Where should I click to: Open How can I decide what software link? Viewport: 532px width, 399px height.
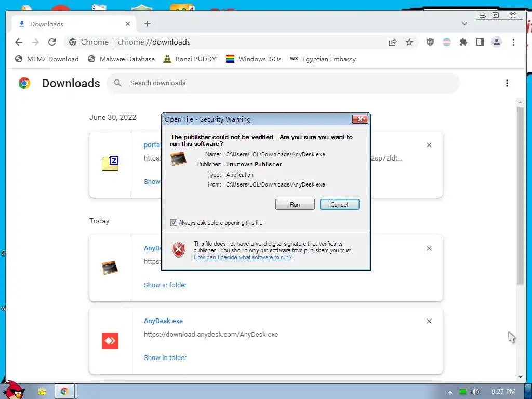(243, 257)
